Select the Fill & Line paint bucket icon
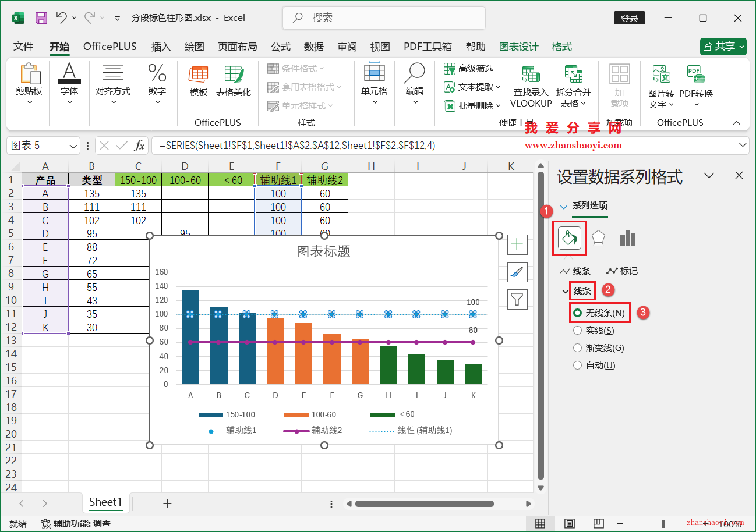Viewport: 756px width, 532px height. coord(569,238)
